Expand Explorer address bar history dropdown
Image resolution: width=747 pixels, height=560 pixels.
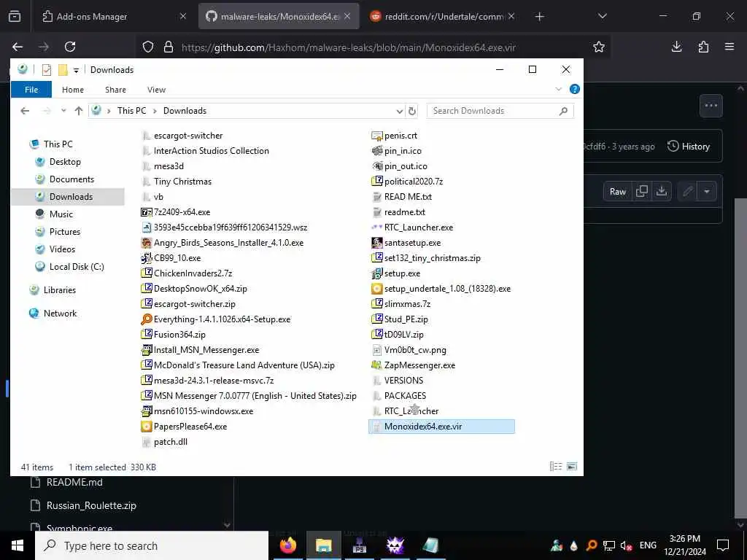coord(399,111)
